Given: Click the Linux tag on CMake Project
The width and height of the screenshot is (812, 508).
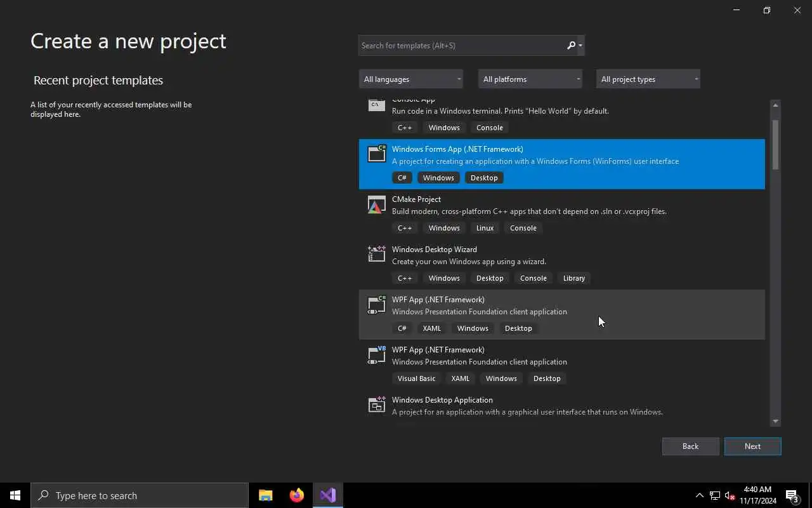Looking at the screenshot, I should click(485, 228).
